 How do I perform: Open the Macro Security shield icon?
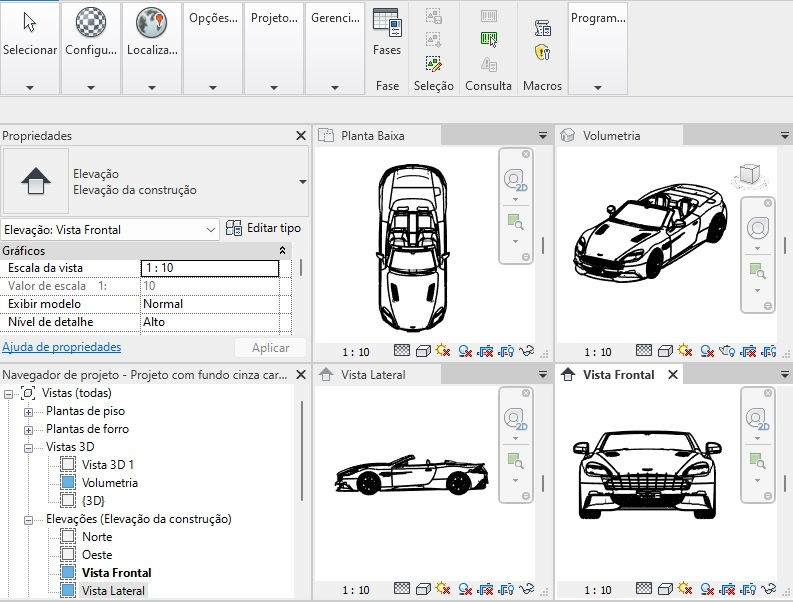tap(542, 52)
